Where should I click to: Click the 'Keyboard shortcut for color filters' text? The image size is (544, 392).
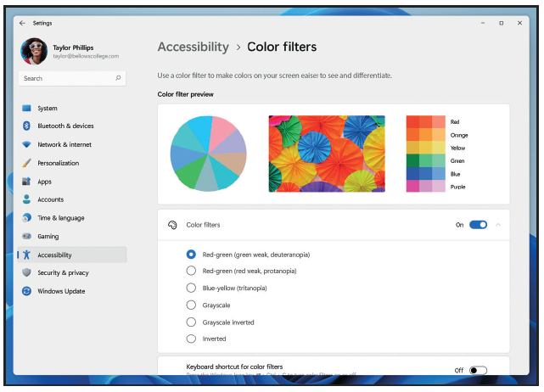(x=234, y=367)
